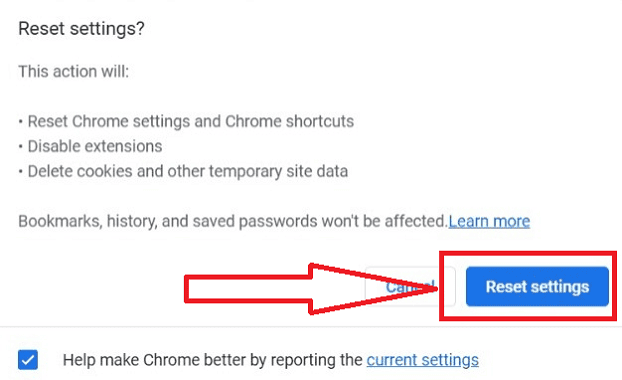This screenshot has width=622, height=380.
Task: Click the bullet dot before 'Delete cookies'
Action: 21,172
